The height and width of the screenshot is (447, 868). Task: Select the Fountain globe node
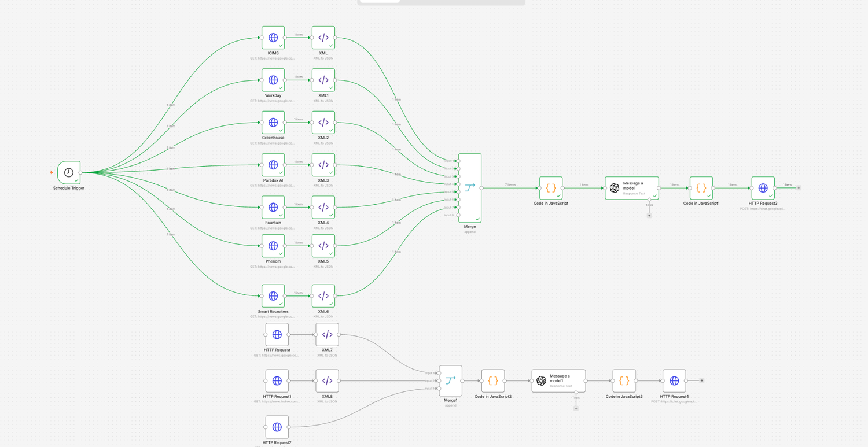(273, 207)
